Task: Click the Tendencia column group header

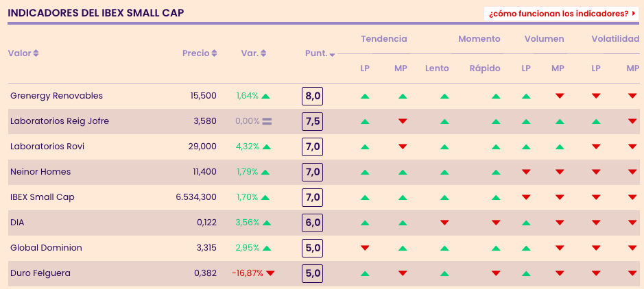Action: tap(383, 39)
